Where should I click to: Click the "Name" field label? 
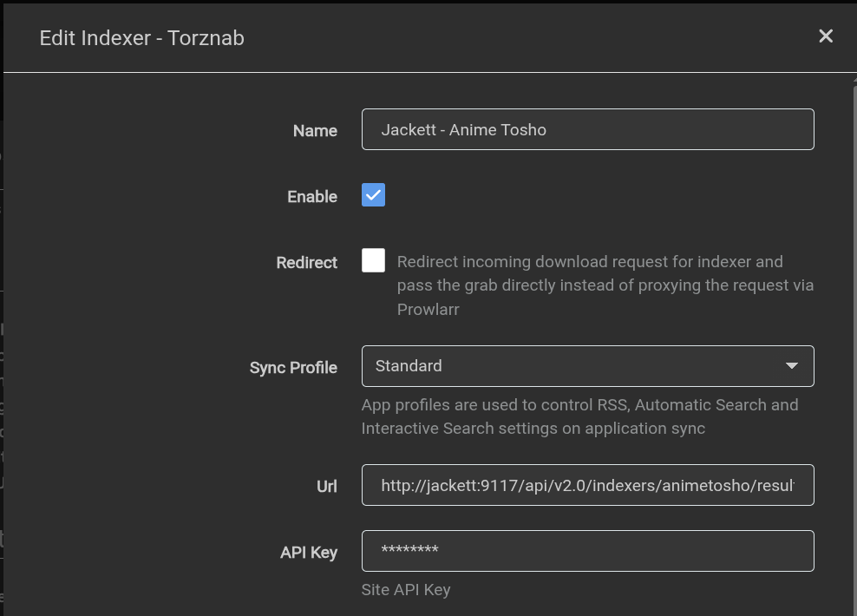(315, 131)
